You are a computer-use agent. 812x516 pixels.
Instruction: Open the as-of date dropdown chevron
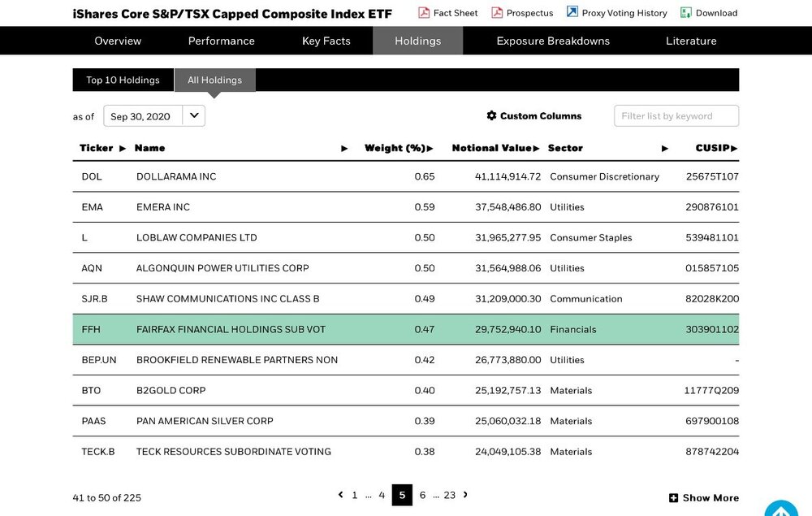(x=194, y=115)
